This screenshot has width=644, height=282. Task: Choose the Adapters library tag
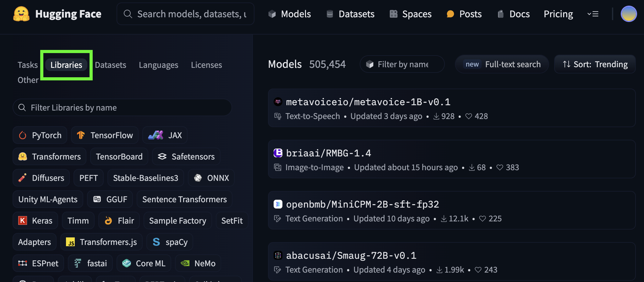click(x=35, y=242)
